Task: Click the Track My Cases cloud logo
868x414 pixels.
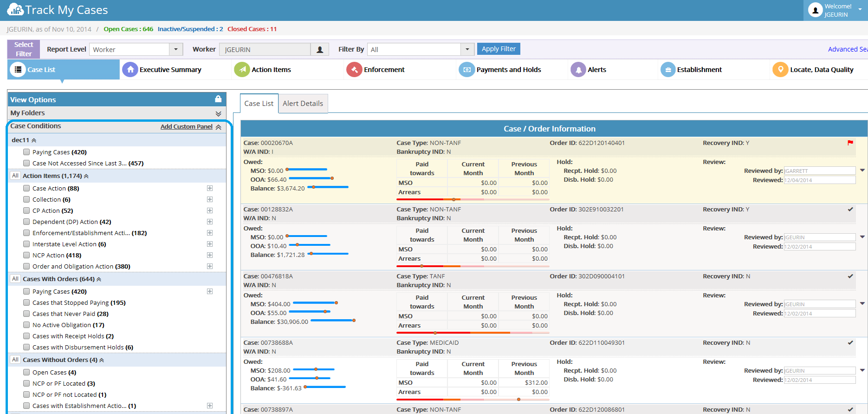Action: coord(15,10)
